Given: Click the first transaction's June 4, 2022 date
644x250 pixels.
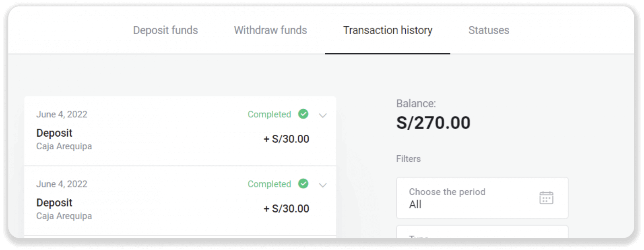Looking at the screenshot, I should [62, 115].
